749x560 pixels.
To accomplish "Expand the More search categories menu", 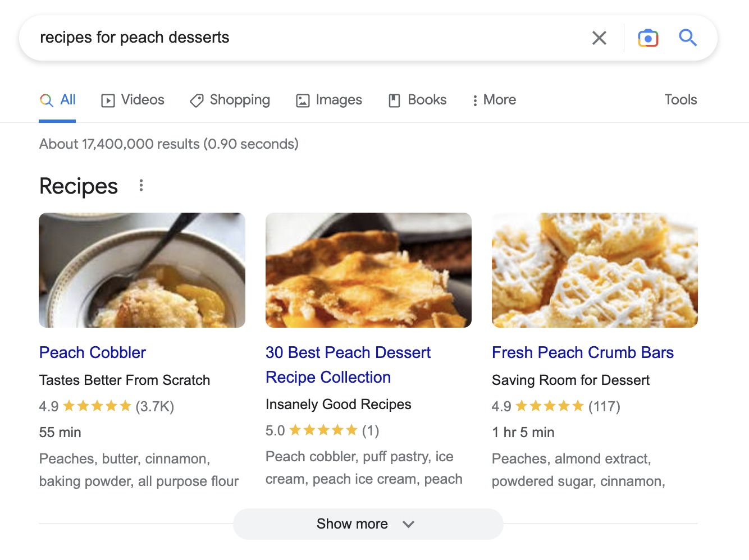I will [493, 100].
